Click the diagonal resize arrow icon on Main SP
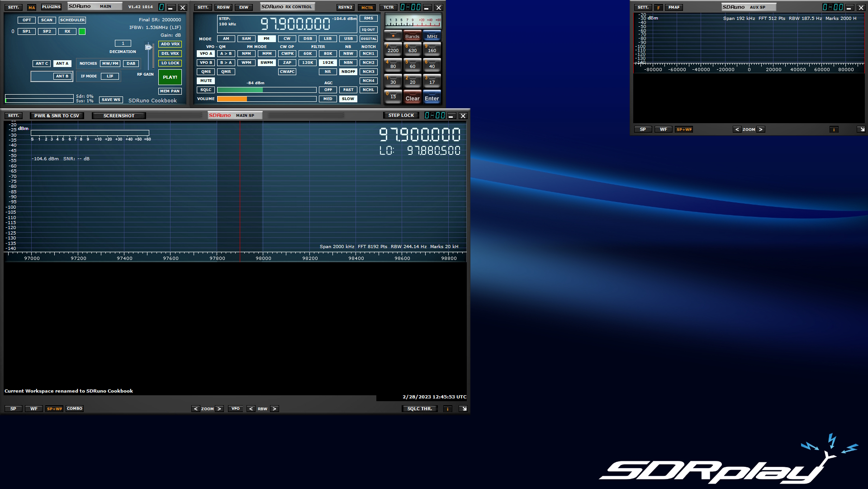This screenshot has height=489, width=868. [463, 408]
